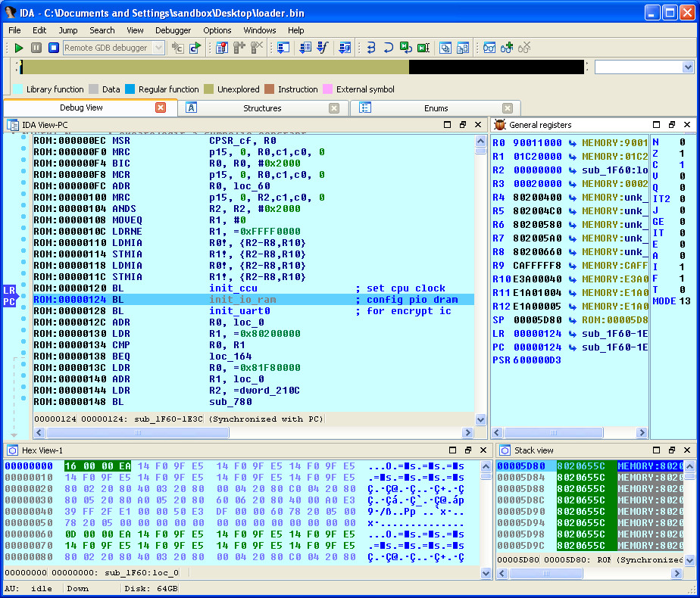Viewport: 700px width, 598px height.
Task: Click the Hex View-1 panel icon
Action: [12, 450]
